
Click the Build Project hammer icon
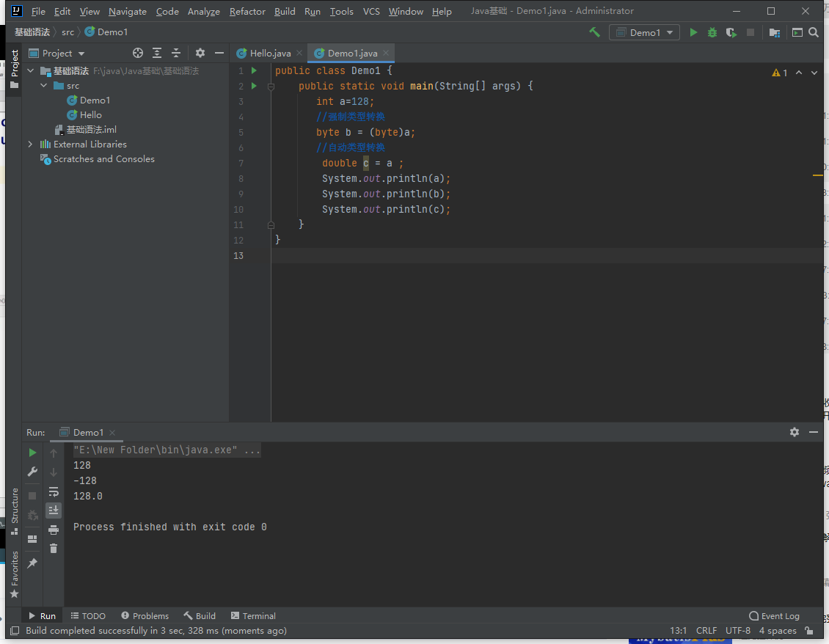click(x=595, y=32)
